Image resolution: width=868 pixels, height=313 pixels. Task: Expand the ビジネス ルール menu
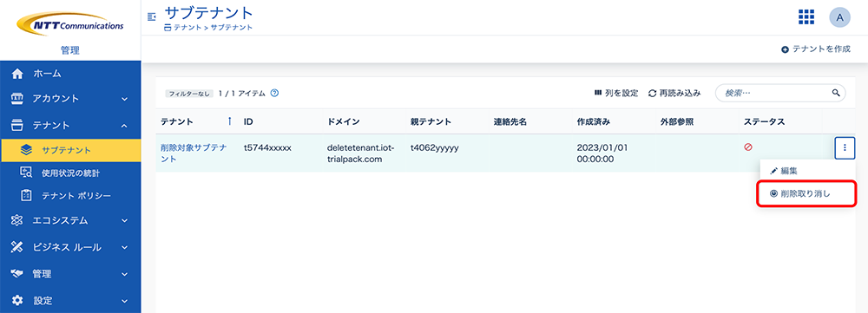coord(70,247)
